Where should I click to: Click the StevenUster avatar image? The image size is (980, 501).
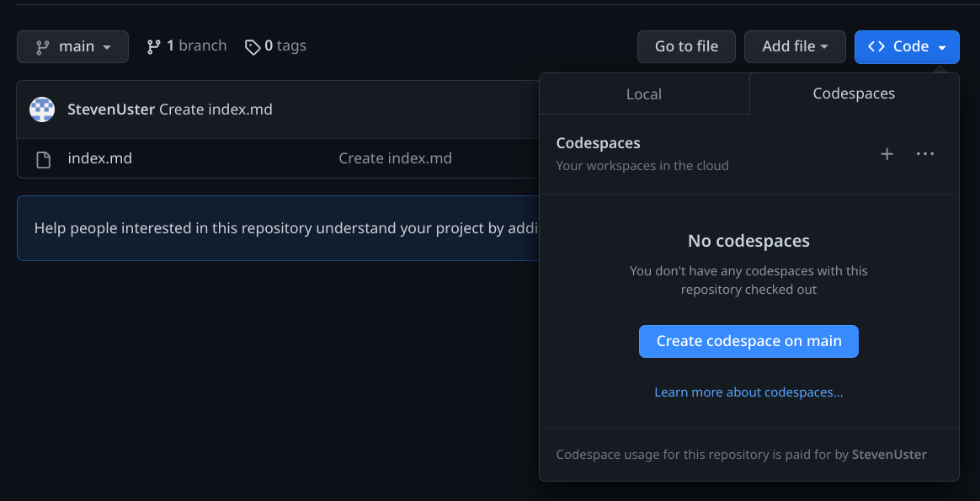[42, 109]
